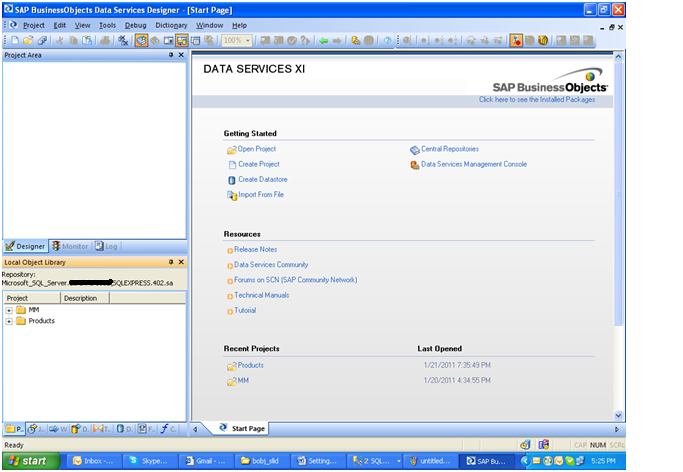The image size is (683, 472).
Task: Switch to the Log tab
Action: point(106,246)
